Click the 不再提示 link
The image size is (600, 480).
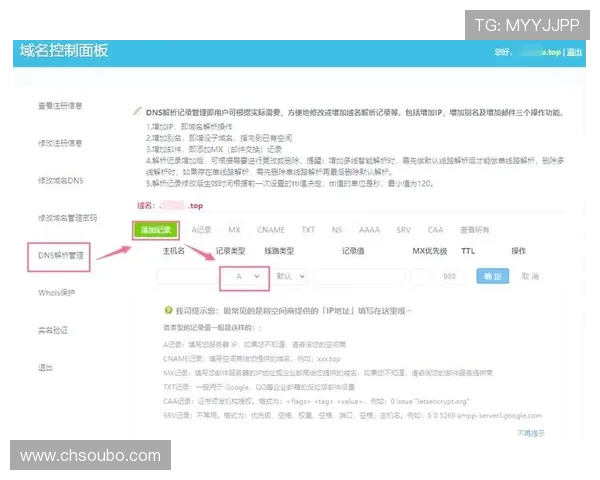(x=531, y=433)
